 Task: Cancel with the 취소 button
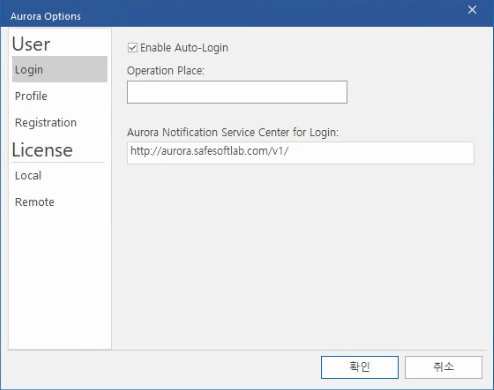coord(443,367)
